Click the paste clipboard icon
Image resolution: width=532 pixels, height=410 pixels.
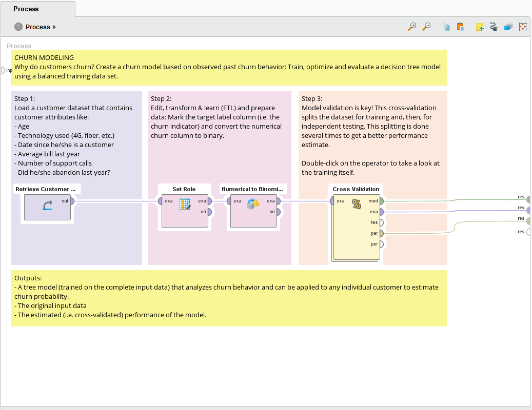coord(460,27)
